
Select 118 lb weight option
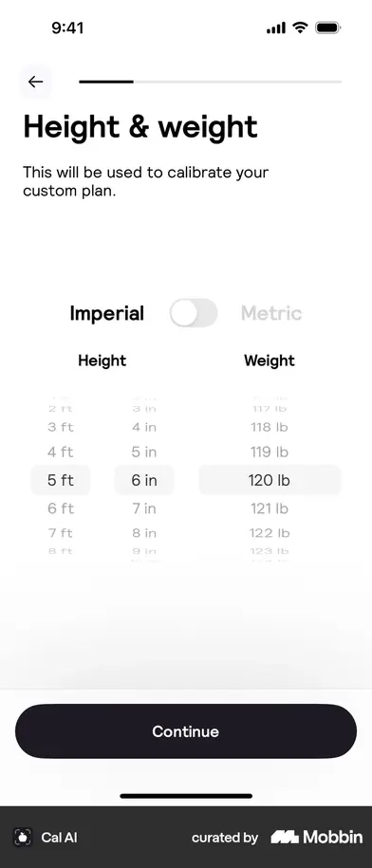[x=270, y=427]
